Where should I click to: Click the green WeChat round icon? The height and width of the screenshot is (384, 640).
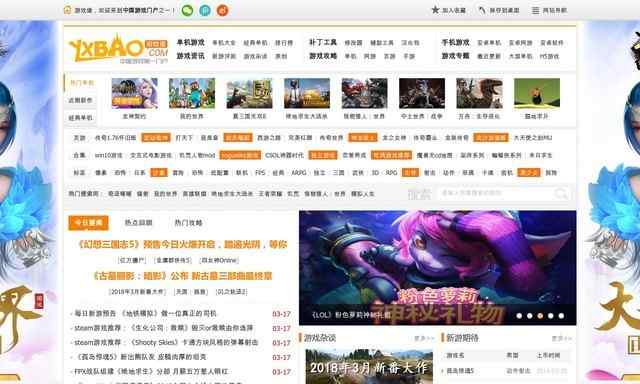point(187,10)
